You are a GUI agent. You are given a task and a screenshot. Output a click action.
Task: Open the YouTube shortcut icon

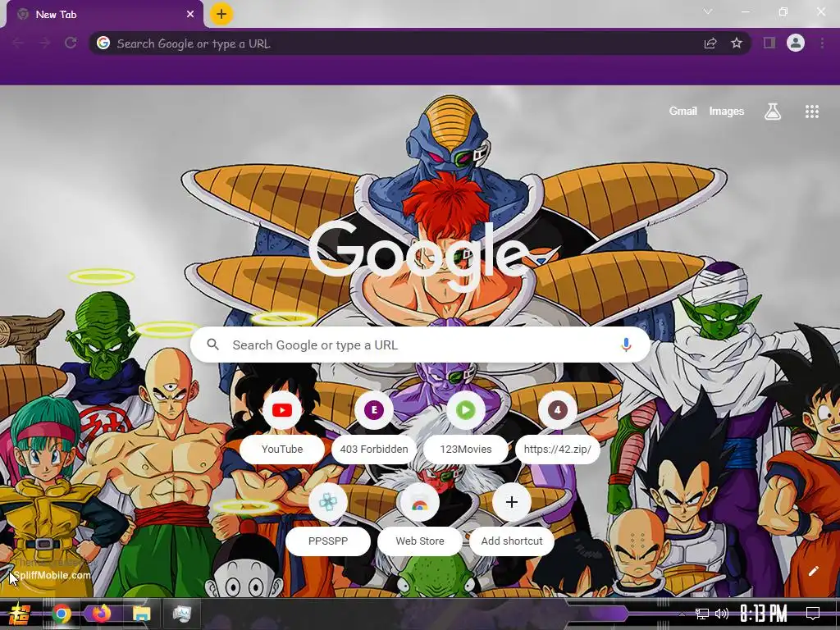(x=282, y=410)
